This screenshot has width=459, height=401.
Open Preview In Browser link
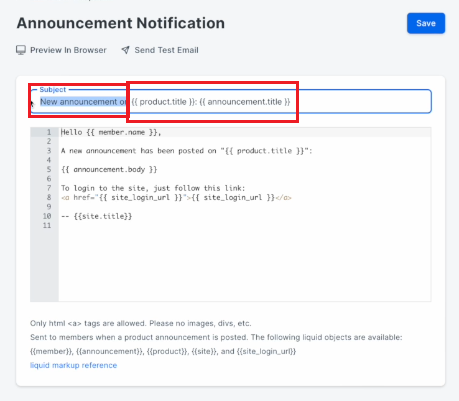68,50
